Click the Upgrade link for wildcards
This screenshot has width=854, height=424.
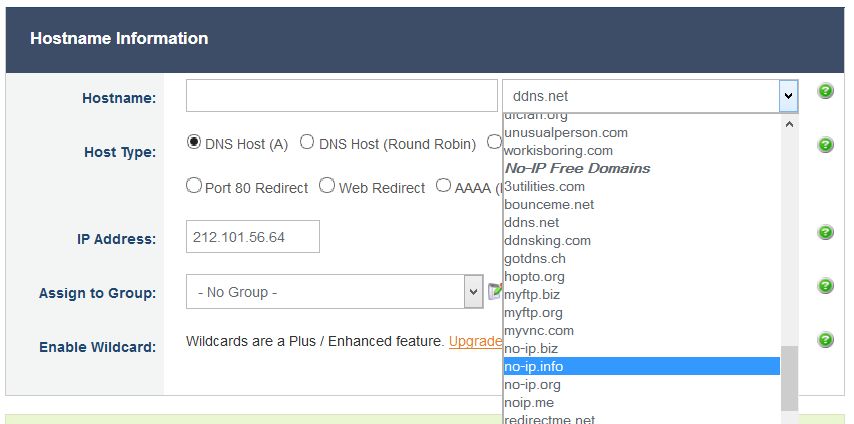(x=475, y=341)
